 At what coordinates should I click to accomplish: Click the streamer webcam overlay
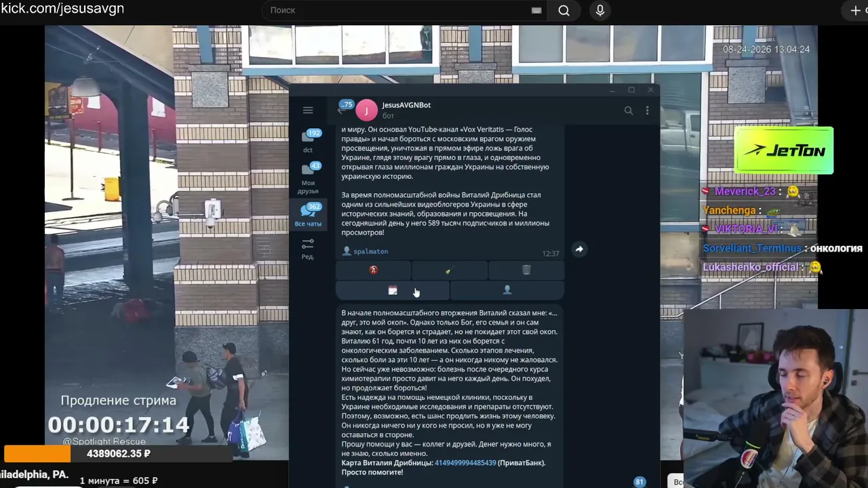(775, 399)
